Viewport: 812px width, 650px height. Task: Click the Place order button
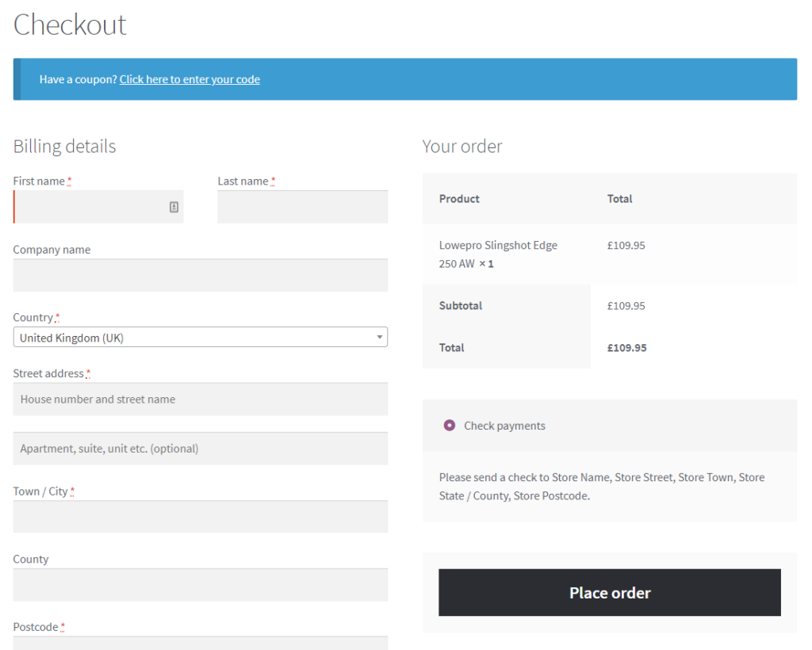click(x=609, y=592)
